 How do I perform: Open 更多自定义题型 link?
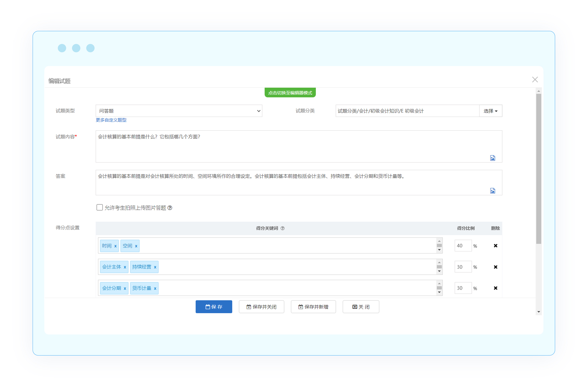111,120
